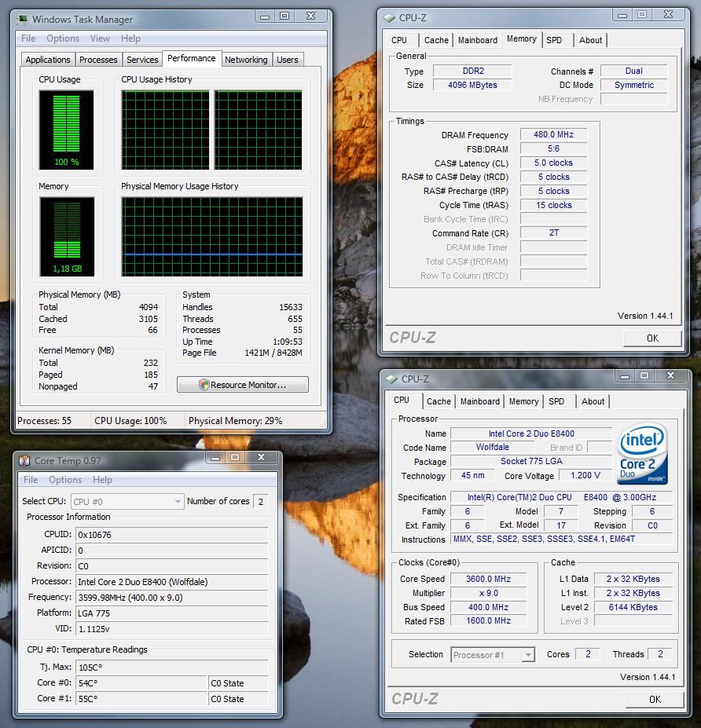Open the Help menu in Core Temp

(102, 480)
